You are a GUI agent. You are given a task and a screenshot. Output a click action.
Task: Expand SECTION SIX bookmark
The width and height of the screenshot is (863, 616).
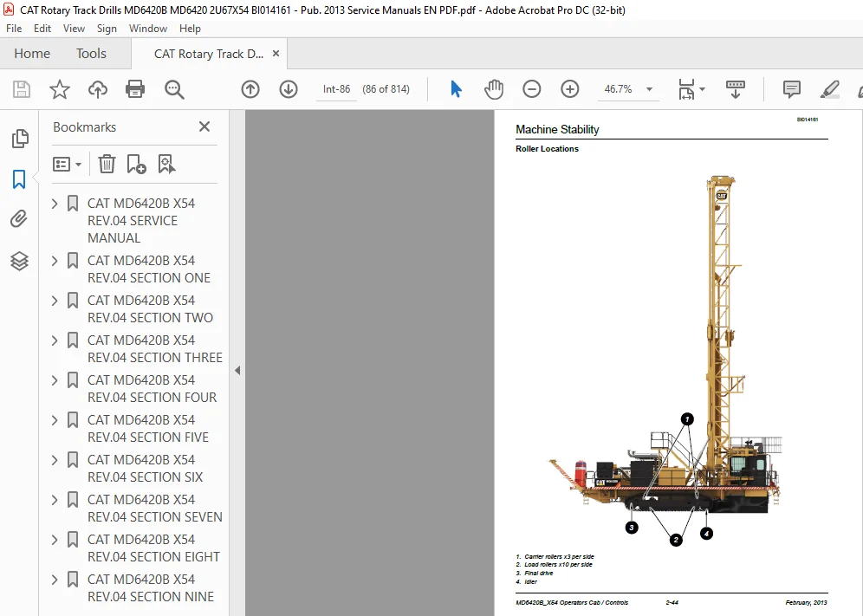click(x=55, y=460)
